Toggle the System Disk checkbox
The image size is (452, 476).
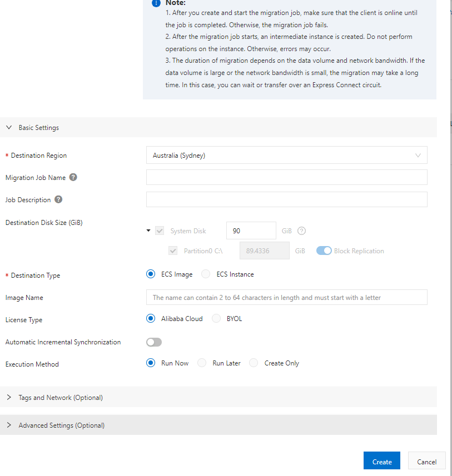point(160,231)
